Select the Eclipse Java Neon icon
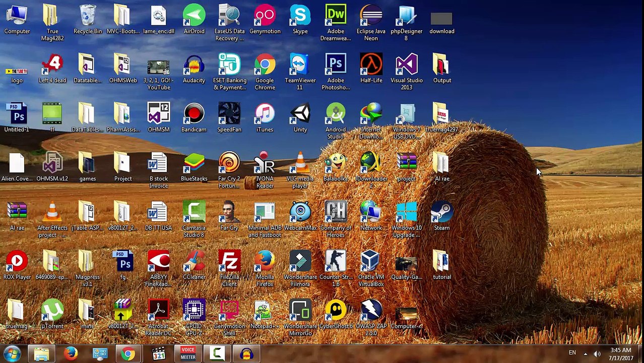 [371, 23]
